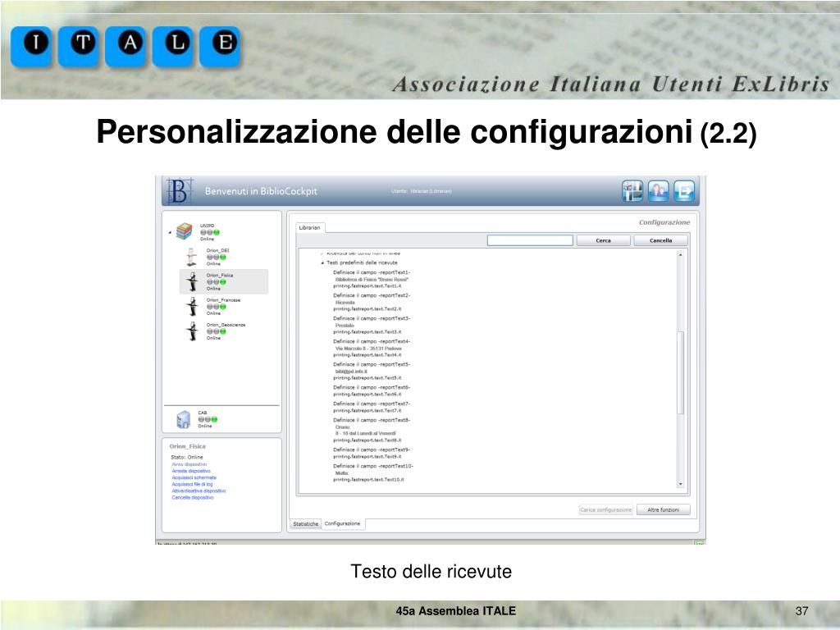The height and width of the screenshot is (630, 840).
Task: Select the Orion_Geoscienze tree label
Action: coord(226,325)
